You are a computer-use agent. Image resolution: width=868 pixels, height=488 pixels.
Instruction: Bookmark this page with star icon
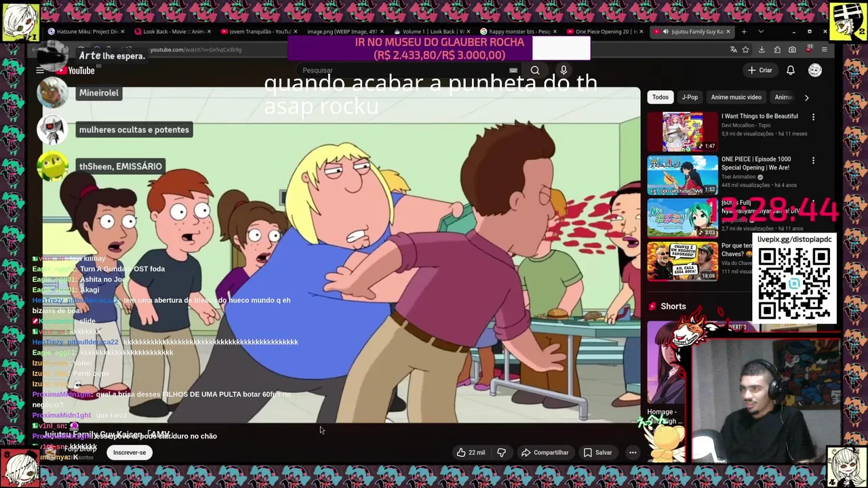tap(746, 49)
